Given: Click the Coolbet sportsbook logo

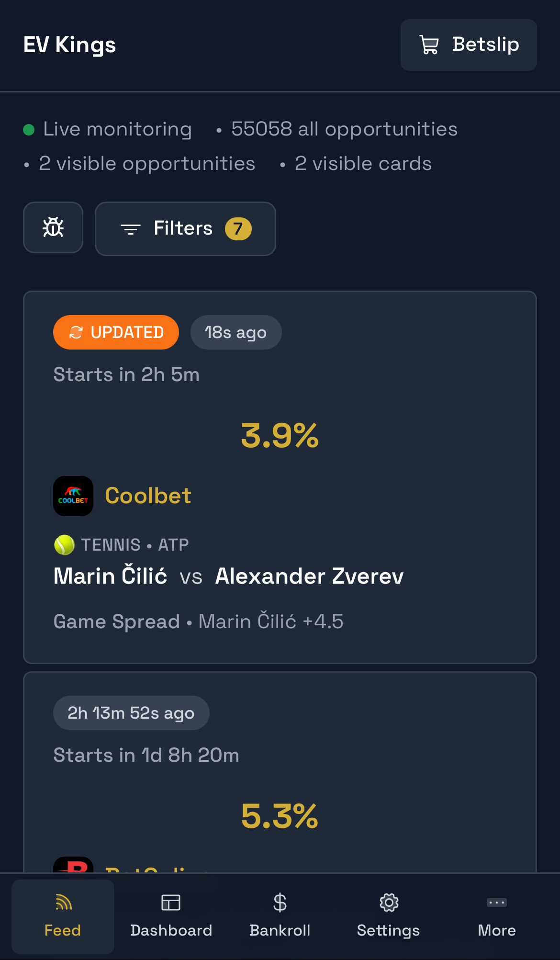Looking at the screenshot, I should pos(73,496).
